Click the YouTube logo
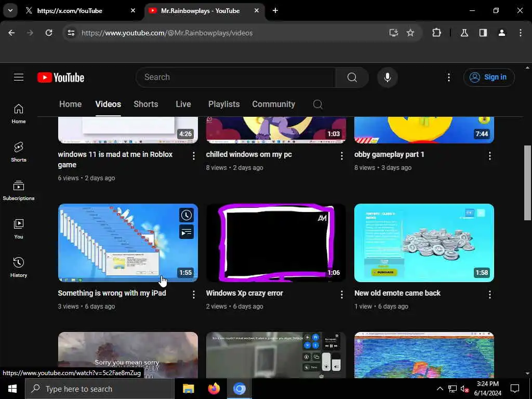The image size is (532, 399). pos(61,77)
